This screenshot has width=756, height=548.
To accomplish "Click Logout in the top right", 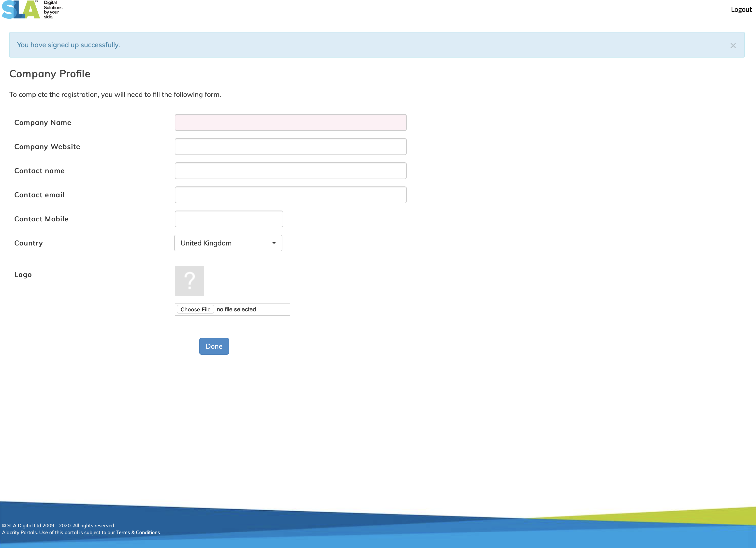I will pyautogui.click(x=741, y=9).
